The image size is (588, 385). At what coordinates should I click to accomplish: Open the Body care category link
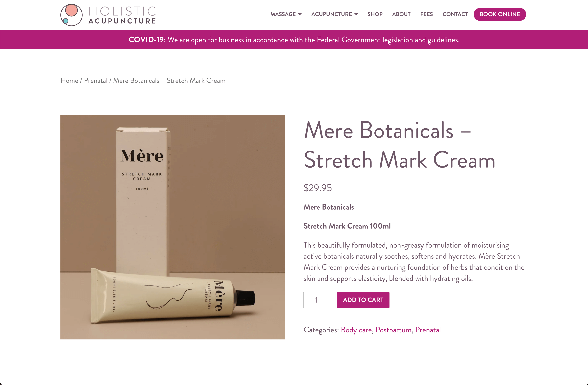[356, 330]
